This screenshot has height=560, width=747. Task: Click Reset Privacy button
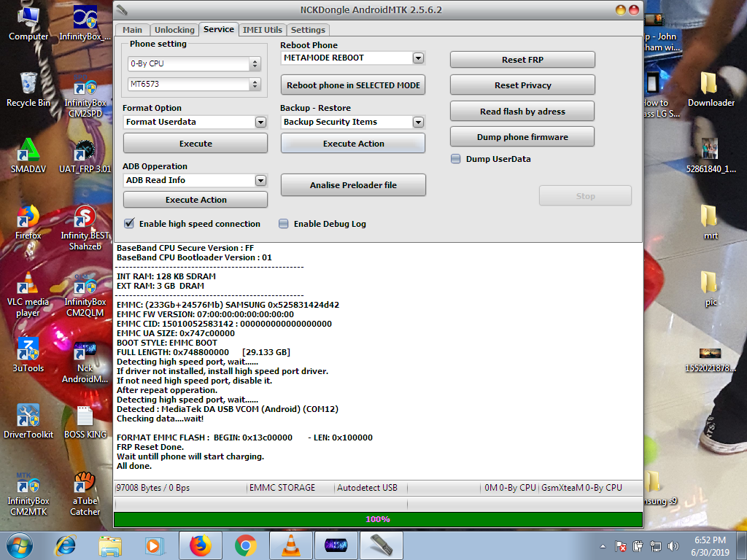click(x=522, y=85)
